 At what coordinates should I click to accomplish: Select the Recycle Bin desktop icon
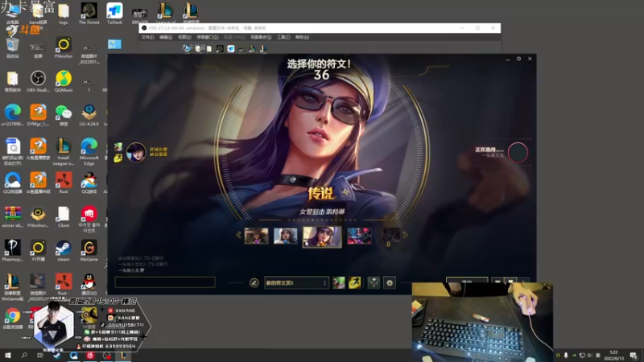12,47
